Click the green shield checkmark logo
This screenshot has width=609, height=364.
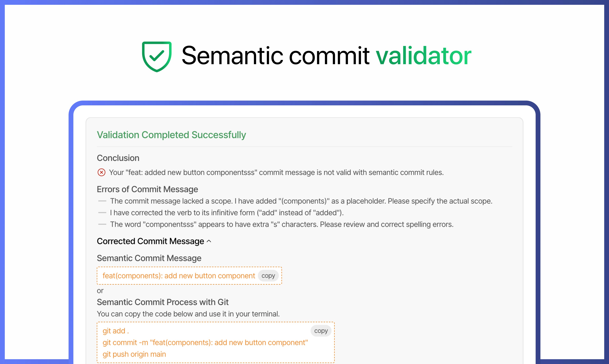click(157, 56)
